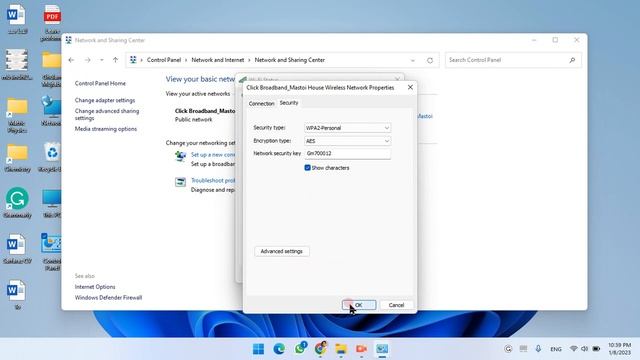Open Advanced settings in the Security tab
This screenshot has height=360, width=640.
click(x=282, y=251)
